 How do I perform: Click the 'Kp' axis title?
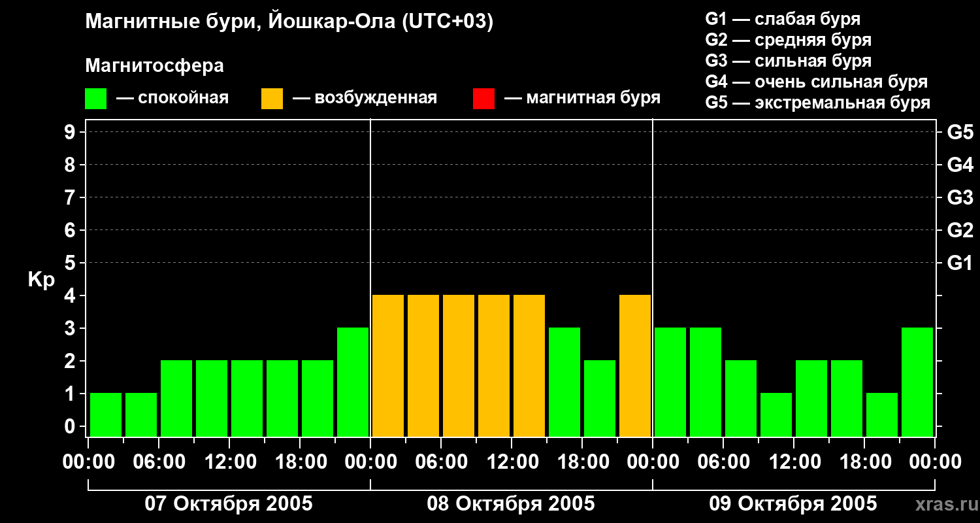(41, 280)
